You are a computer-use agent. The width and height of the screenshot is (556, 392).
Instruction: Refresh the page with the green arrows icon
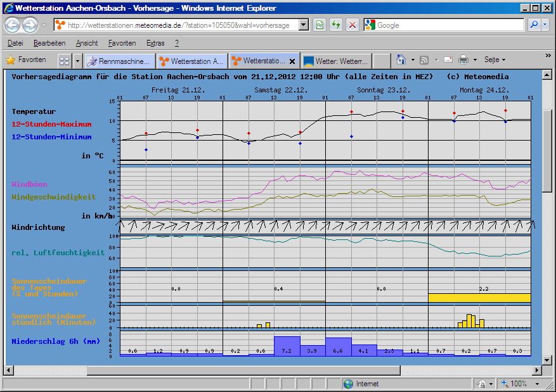click(336, 25)
